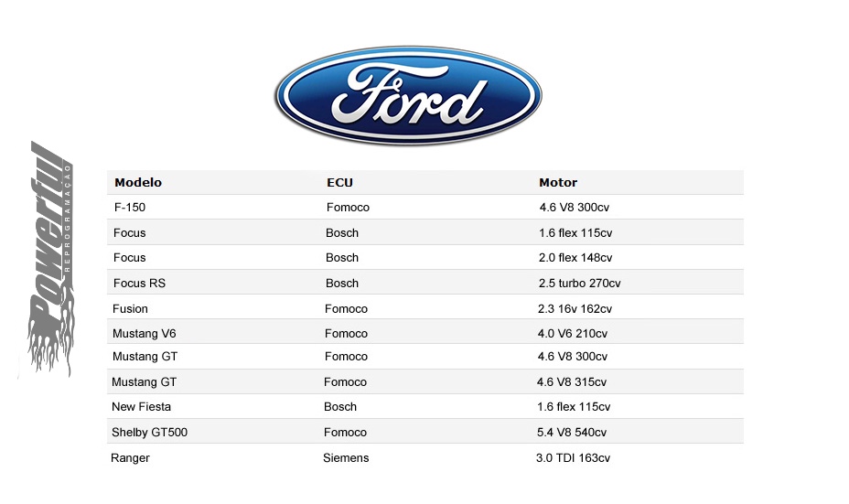Select the Mustang V6 row
This screenshot has width=849, height=504.
coord(425,334)
